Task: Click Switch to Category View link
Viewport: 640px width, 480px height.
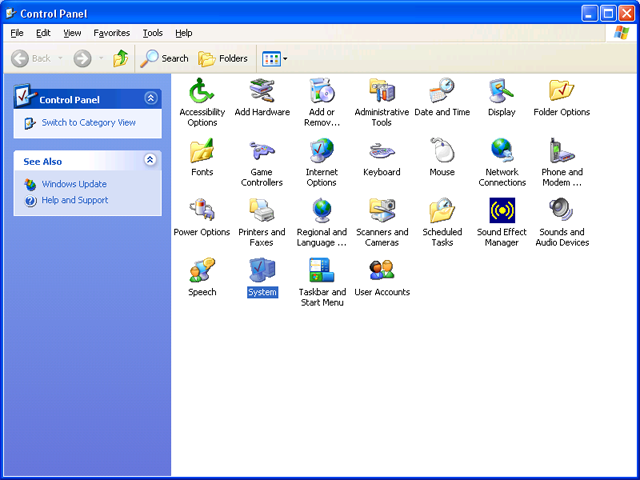Action: tap(88, 123)
